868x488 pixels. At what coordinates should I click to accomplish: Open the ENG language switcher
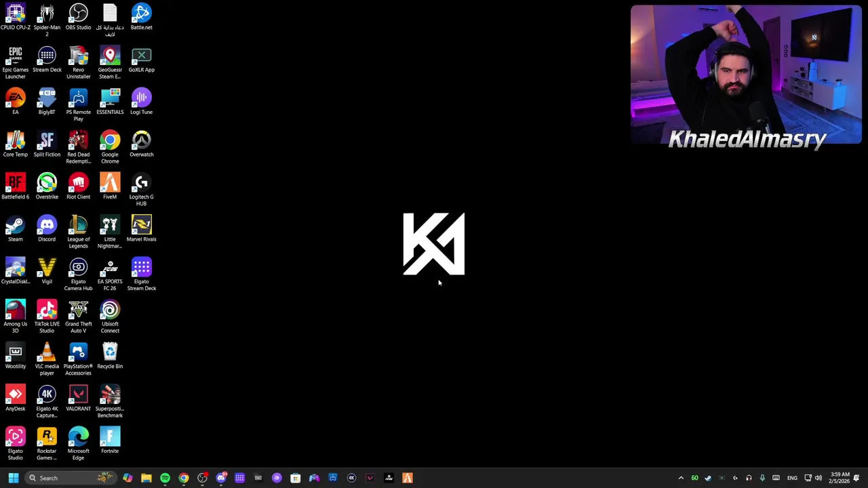(x=792, y=478)
